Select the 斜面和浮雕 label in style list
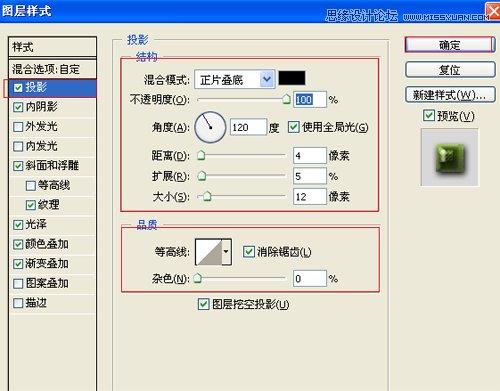This screenshot has width=500, height=391. pos(52,166)
